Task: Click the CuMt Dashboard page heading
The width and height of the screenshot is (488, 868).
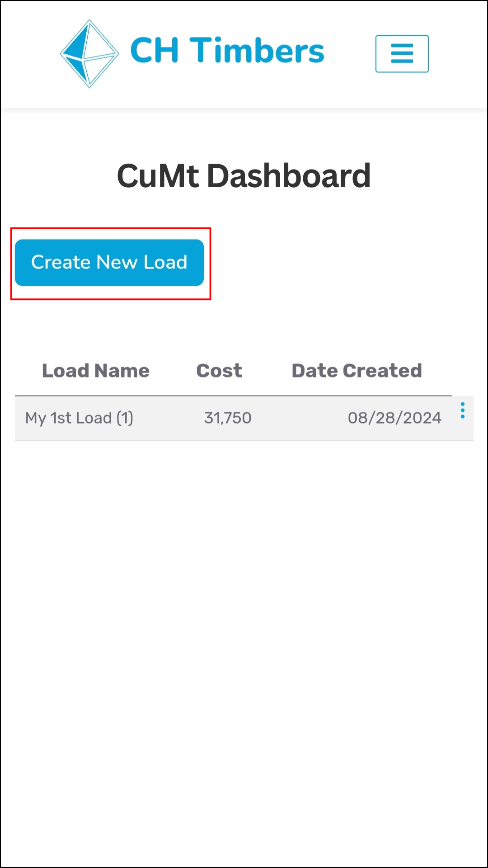Action: (244, 176)
